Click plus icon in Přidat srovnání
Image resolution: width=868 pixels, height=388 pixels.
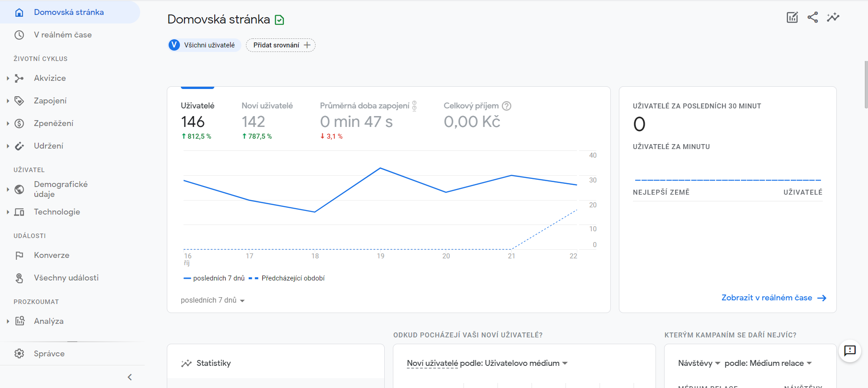[307, 45]
